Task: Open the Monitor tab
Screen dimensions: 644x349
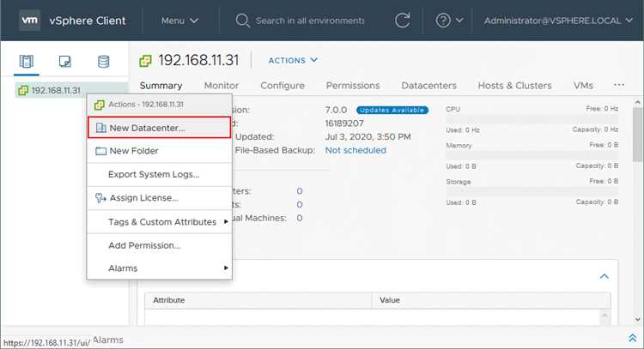Action: pos(222,86)
